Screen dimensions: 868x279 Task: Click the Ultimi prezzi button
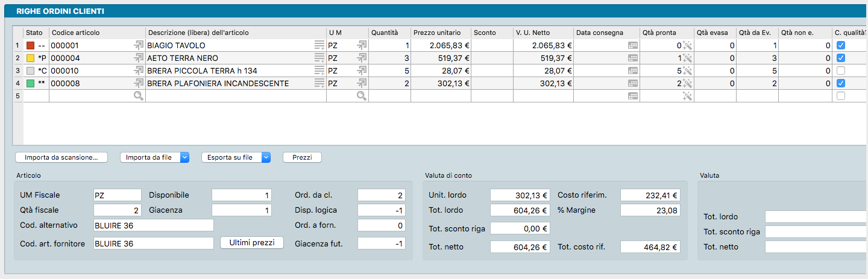[252, 242]
